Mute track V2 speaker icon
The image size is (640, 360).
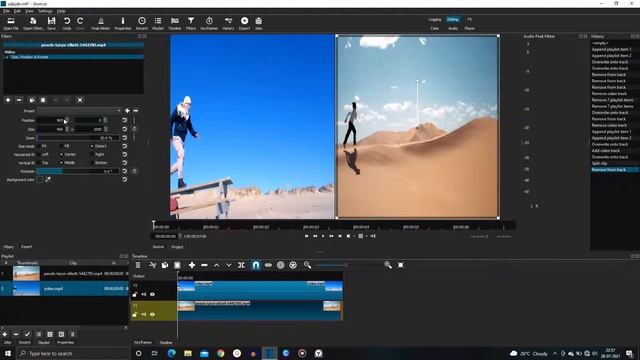pyautogui.click(x=144, y=294)
